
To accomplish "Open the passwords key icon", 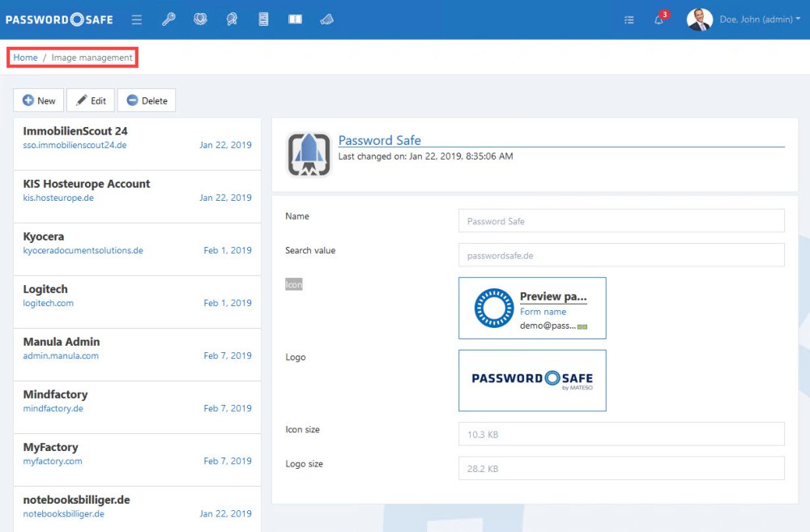I will point(168,19).
